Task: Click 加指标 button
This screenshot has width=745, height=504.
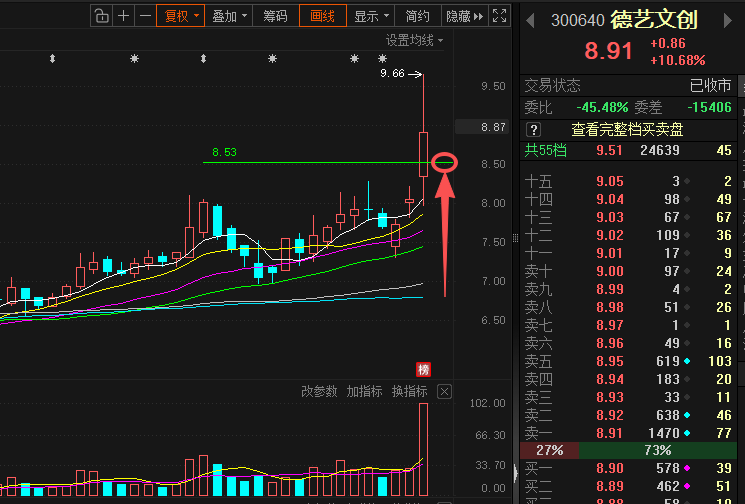Action: [364, 391]
